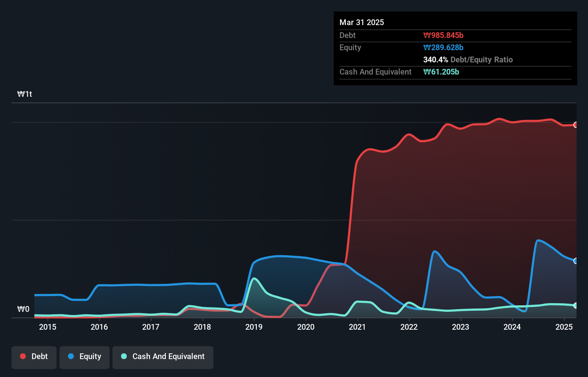Click the 2025 x-axis label
This screenshot has width=588, height=377.
pos(564,327)
